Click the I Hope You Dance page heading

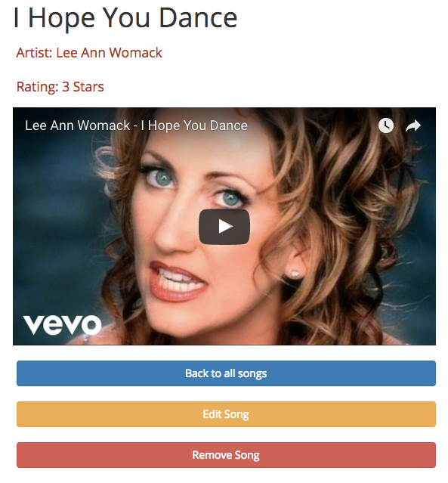[125, 18]
